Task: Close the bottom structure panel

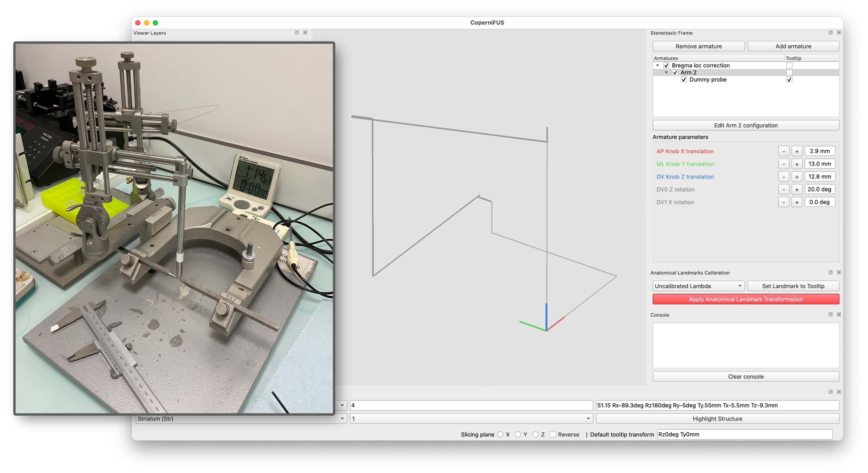Action: click(839, 392)
